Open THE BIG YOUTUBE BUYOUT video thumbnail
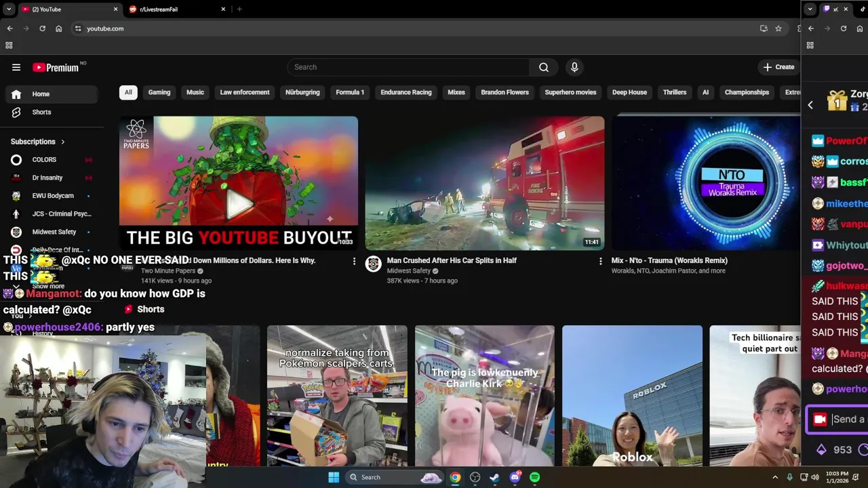868x488 pixels. tap(239, 183)
